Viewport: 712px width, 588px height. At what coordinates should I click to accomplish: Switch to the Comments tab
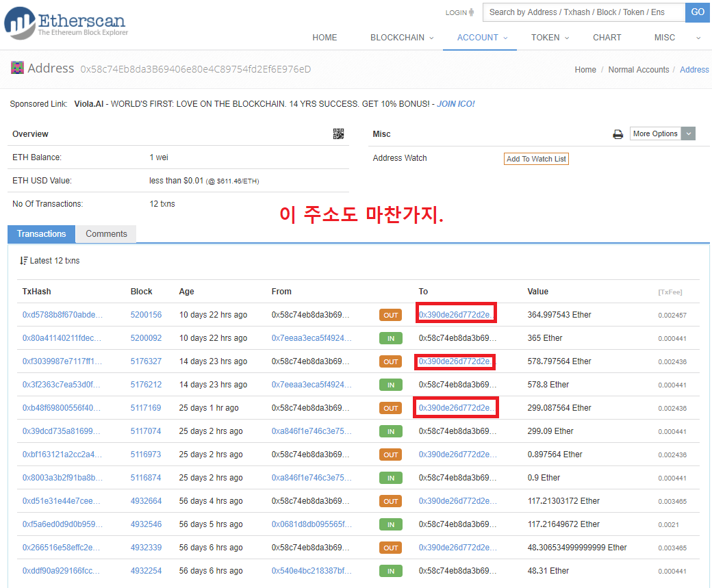(x=106, y=234)
